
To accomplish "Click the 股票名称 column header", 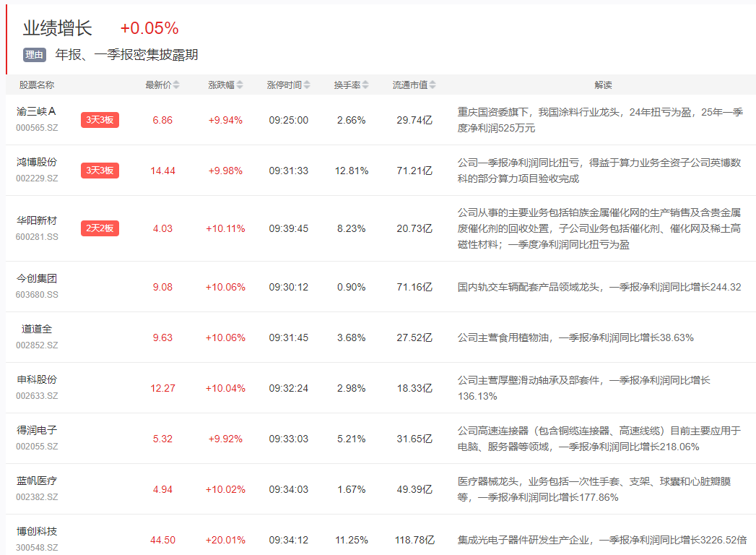I will coord(37,85).
